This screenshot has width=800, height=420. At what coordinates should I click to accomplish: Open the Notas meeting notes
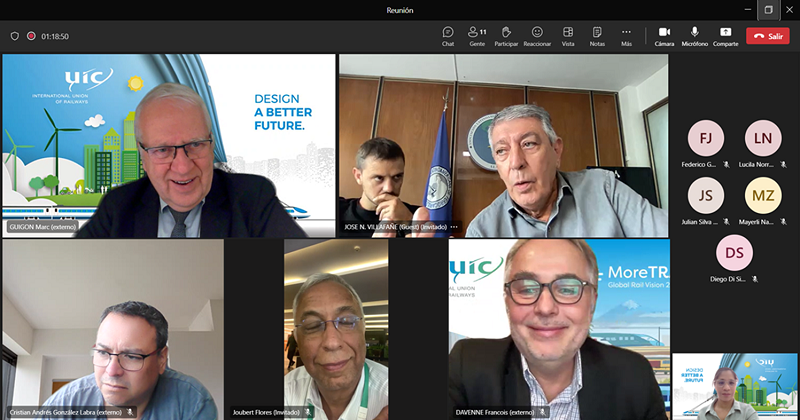coord(597,35)
